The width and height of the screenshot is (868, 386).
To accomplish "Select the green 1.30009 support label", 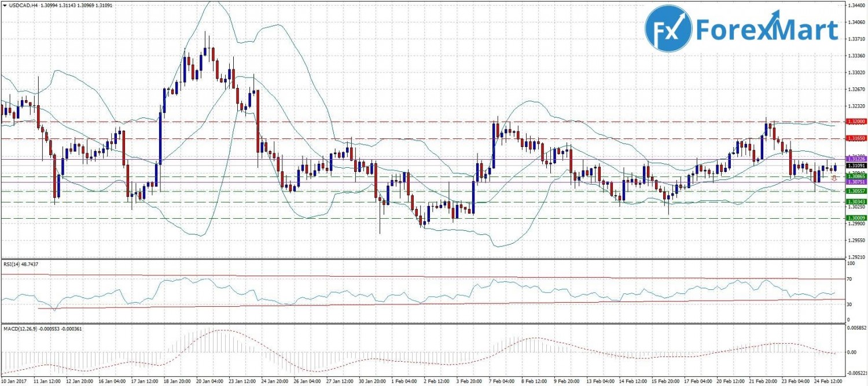I will (x=855, y=218).
